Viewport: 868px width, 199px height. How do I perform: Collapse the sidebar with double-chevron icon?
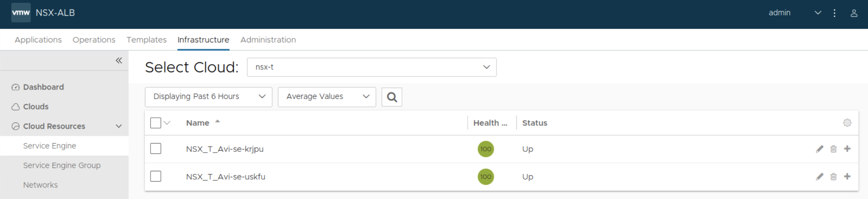coord(119,60)
